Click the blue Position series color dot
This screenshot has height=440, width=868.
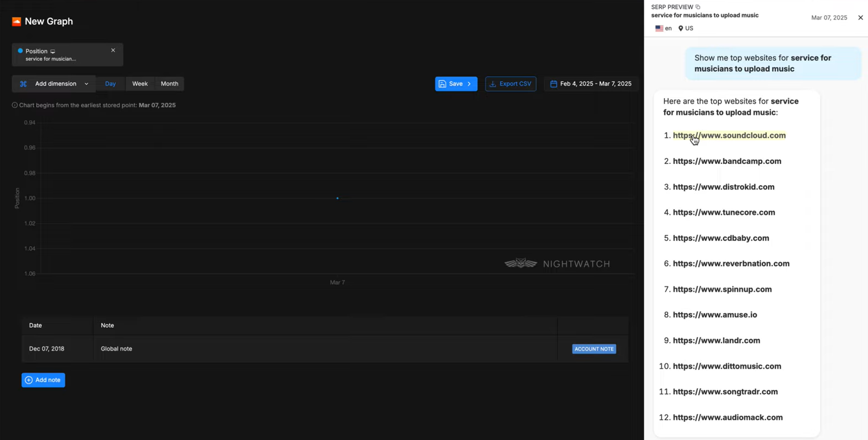20,51
